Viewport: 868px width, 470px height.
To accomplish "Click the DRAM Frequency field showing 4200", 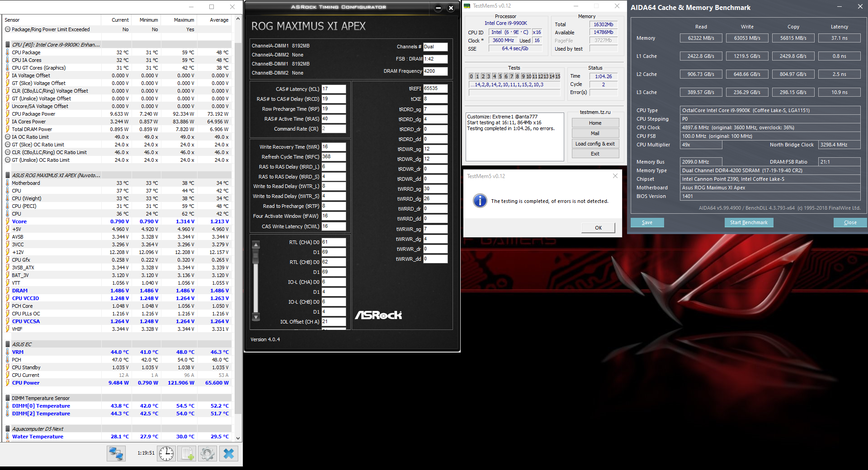I will tap(435, 71).
